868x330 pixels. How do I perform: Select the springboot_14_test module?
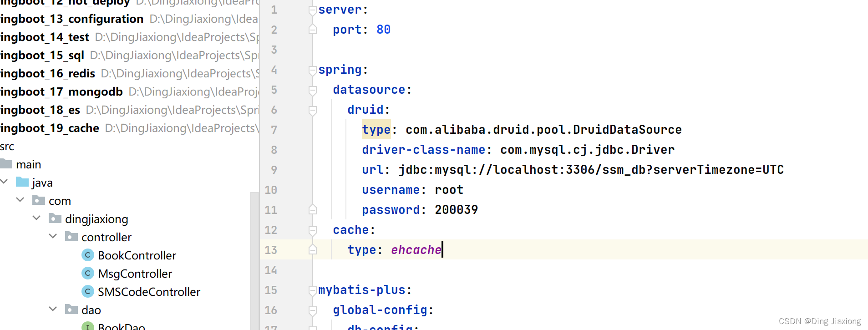[x=45, y=37]
